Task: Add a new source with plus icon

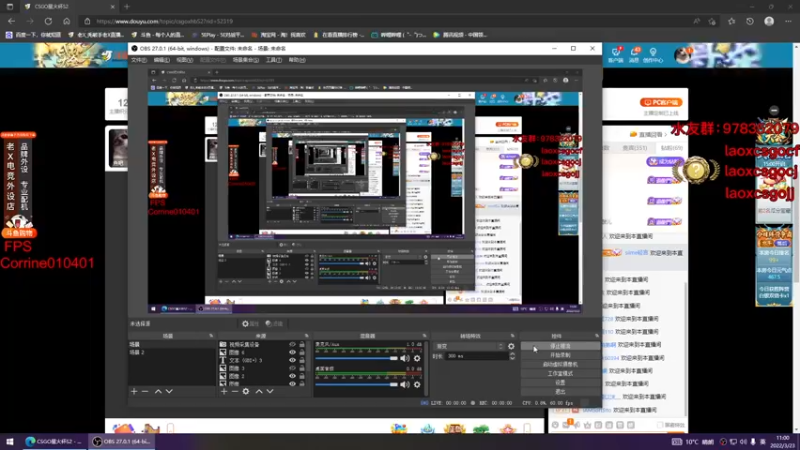Action: click(224, 391)
